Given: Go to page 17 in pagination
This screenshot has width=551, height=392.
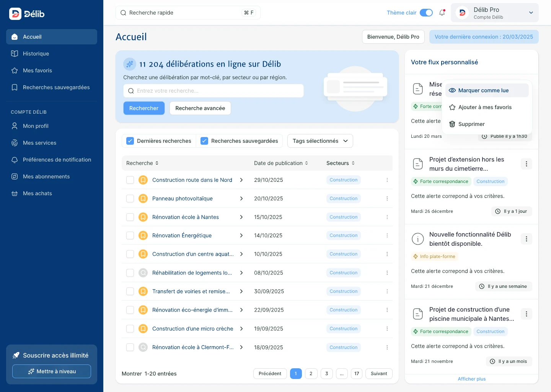Looking at the screenshot, I should [357, 374].
